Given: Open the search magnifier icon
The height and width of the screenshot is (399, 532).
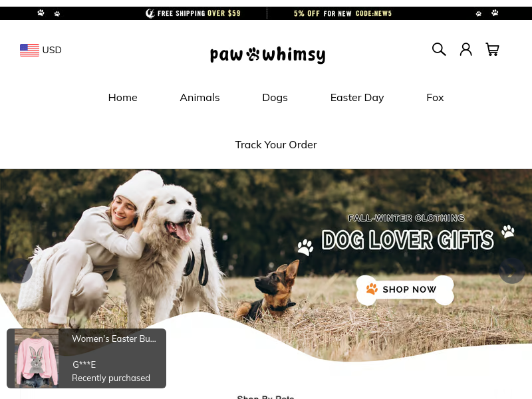Looking at the screenshot, I should coord(439,49).
